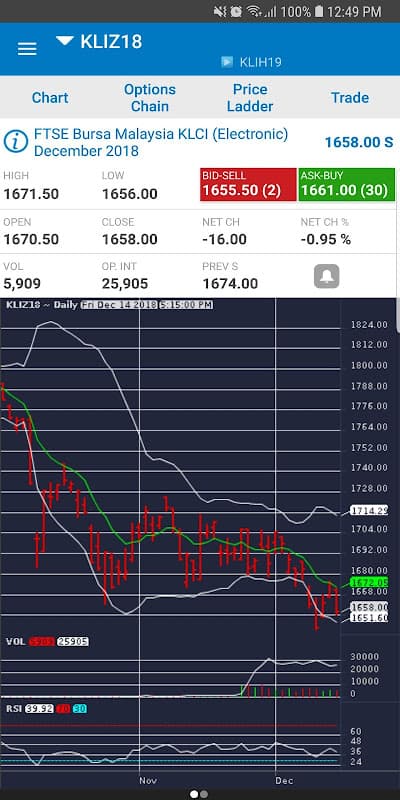Tap the Nov time axis marker
This screenshot has height=800, width=400.
(148, 781)
